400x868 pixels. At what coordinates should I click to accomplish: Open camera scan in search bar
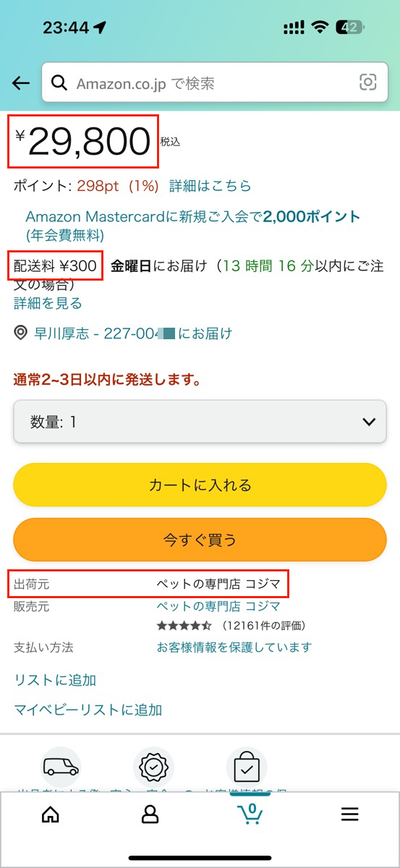coord(368,82)
